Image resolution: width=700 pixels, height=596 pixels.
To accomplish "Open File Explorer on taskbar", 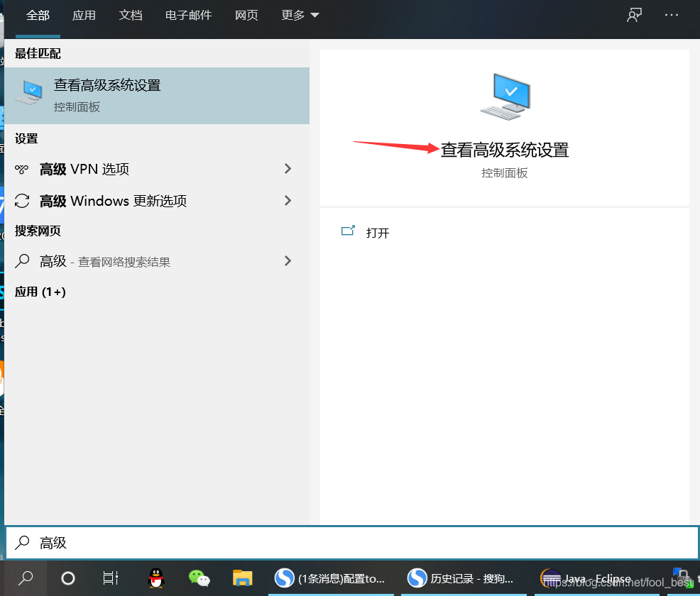I will [x=242, y=578].
